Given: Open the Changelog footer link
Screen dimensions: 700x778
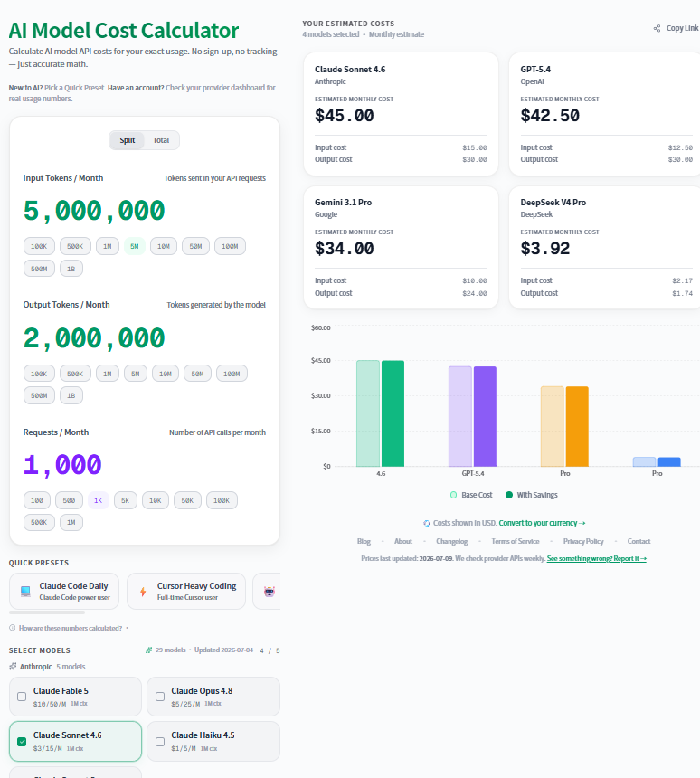Looking at the screenshot, I should 452,541.
